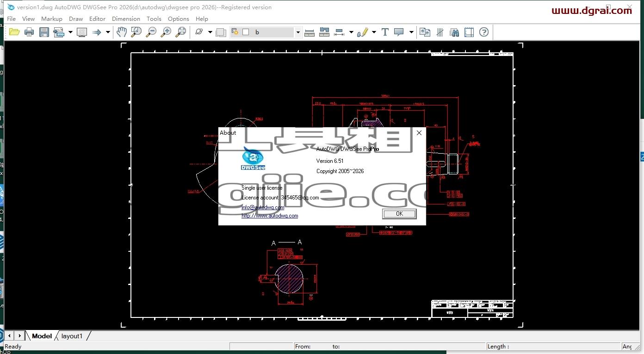Select the freehand pencil markup tool

tap(362, 32)
